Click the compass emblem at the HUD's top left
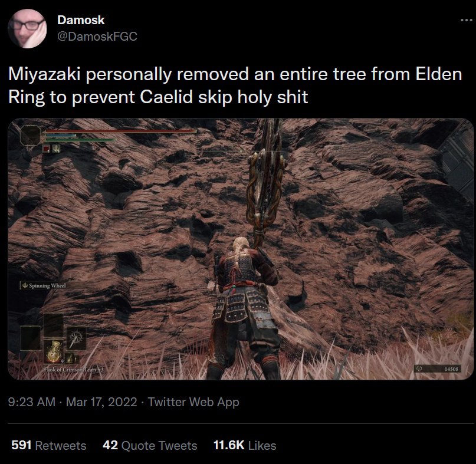 [30, 136]
